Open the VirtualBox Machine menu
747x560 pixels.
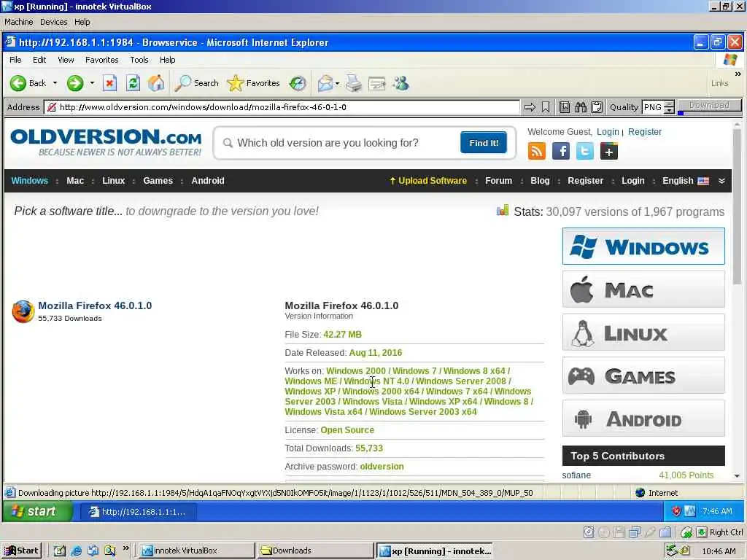point(18,22)
